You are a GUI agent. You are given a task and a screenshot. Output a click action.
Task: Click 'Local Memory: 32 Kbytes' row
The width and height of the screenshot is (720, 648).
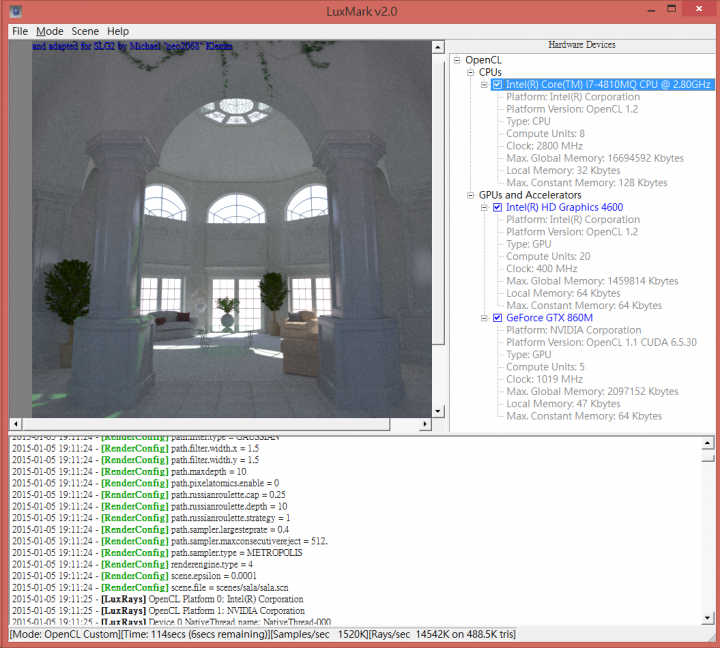point(563,170)
